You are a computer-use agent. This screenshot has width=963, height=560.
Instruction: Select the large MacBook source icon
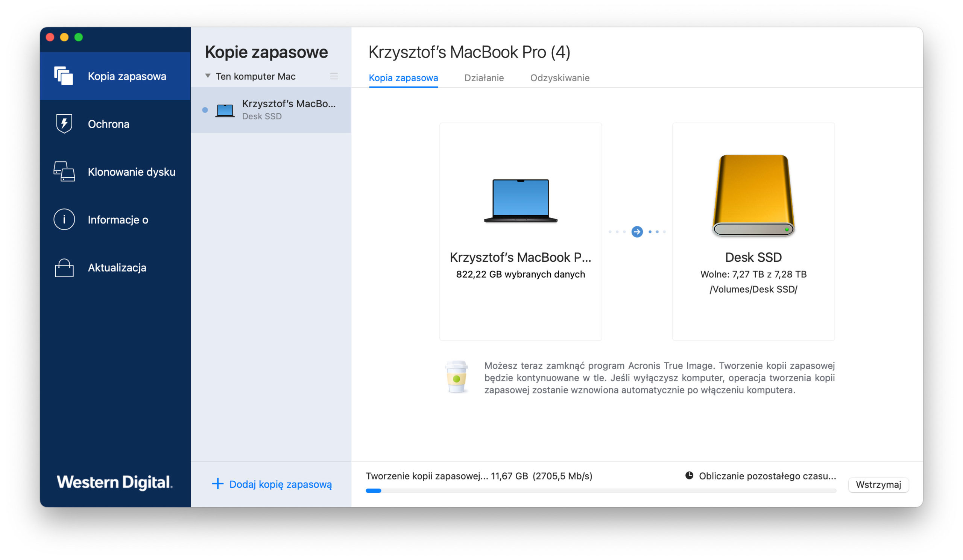tap(521, 201)
